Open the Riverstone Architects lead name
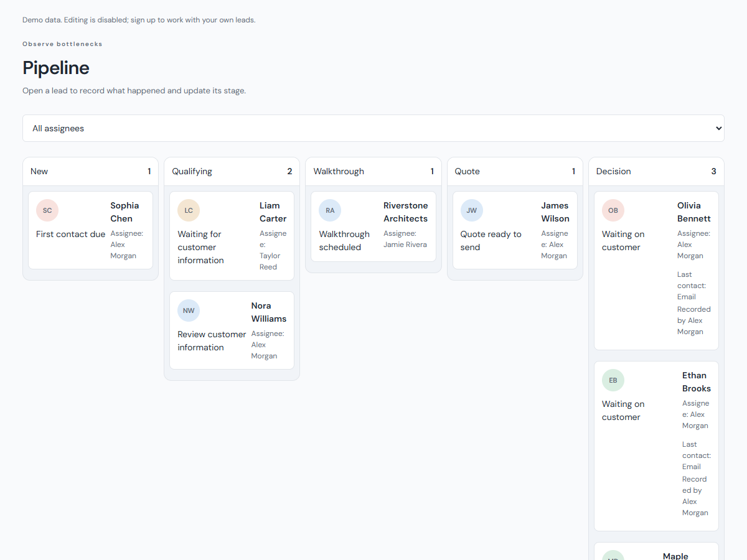The image size is (747, 560). coord(406,212)
